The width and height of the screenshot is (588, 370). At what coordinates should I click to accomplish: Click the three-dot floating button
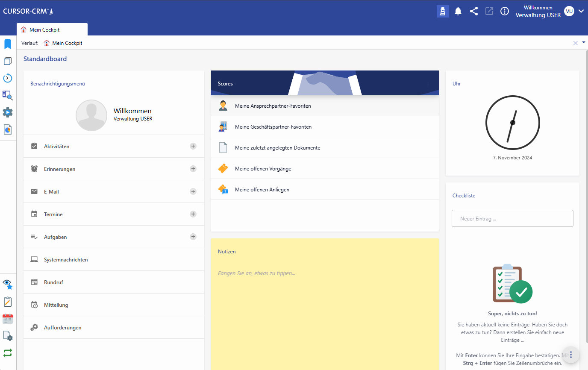(571, 355)
